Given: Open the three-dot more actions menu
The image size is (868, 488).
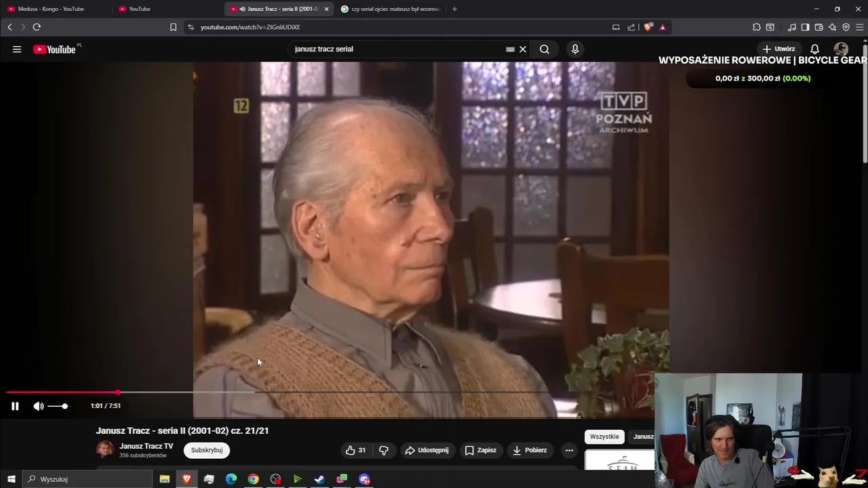Looking at the screenshot, I should point(569,450).
